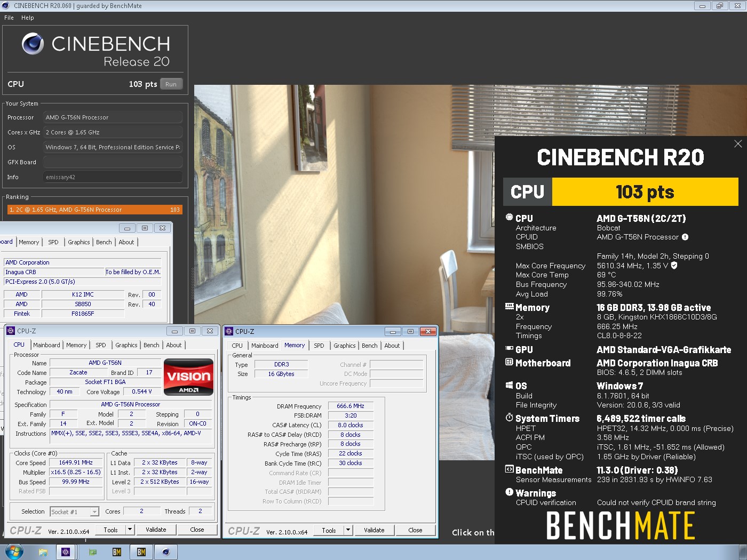Open SPD tab in background Mainboard CPU-Z window

[x=53, y=242]
